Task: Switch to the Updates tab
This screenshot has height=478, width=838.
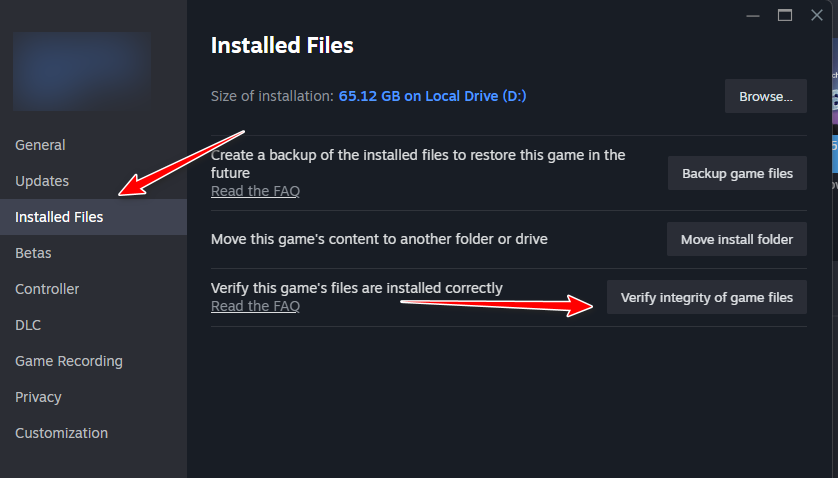Action: [42, 181]
